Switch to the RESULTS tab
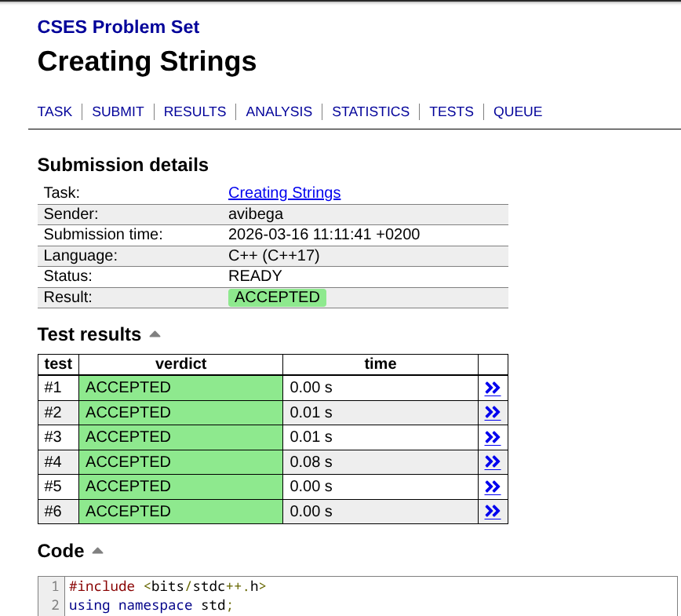 [x=195, y=111]
